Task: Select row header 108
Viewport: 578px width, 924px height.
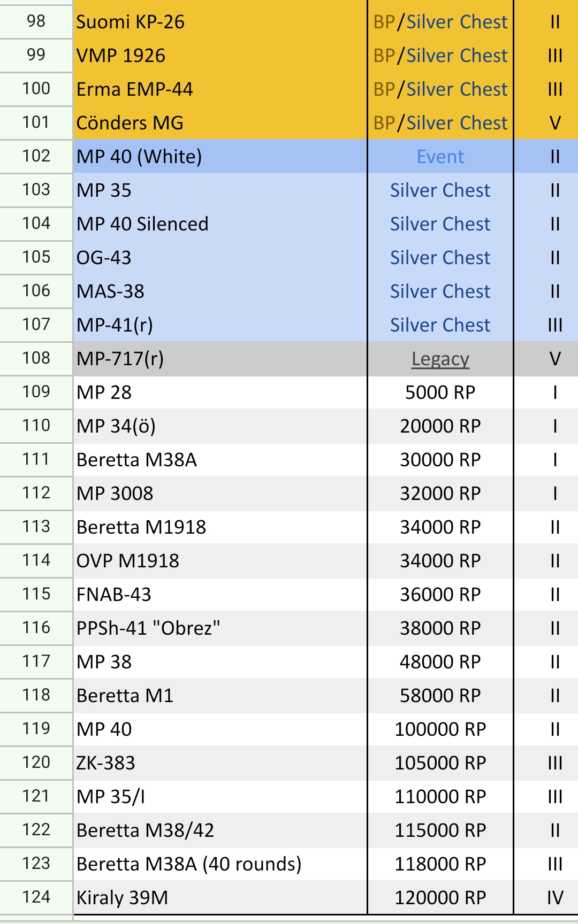Action: (36, 358)
